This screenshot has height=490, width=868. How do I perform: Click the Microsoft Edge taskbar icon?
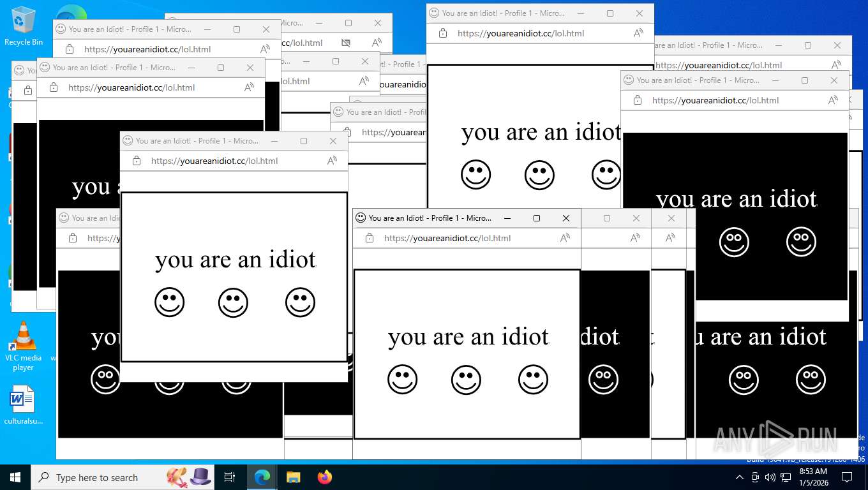pyautogui.click(x=262, y=477)
